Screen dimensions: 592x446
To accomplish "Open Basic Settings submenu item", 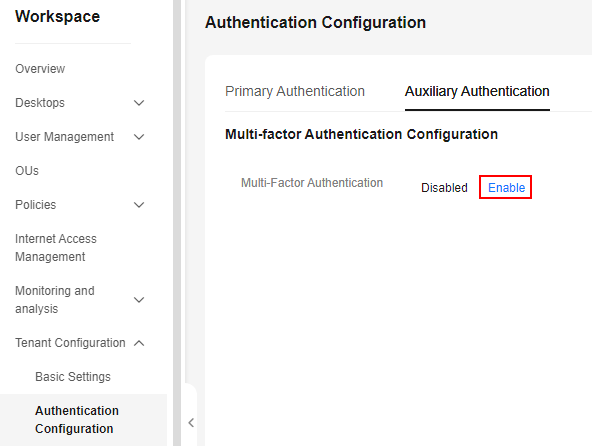I will click(x=73, y=377).
